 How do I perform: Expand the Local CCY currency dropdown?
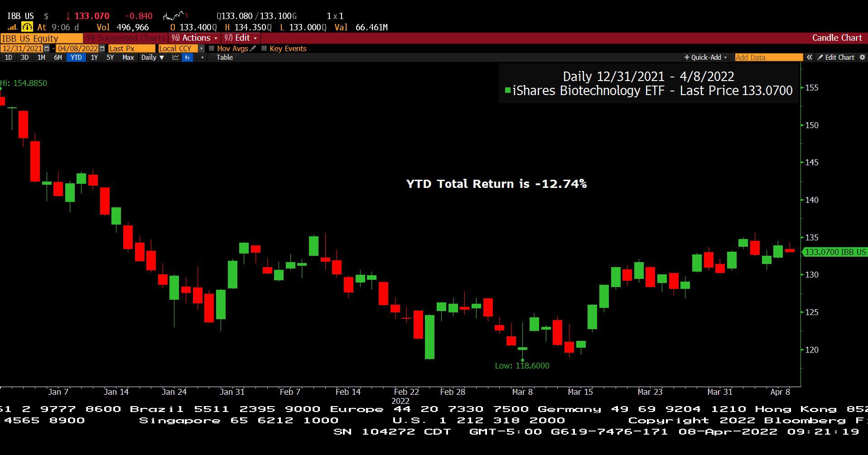tap(202, 48)
